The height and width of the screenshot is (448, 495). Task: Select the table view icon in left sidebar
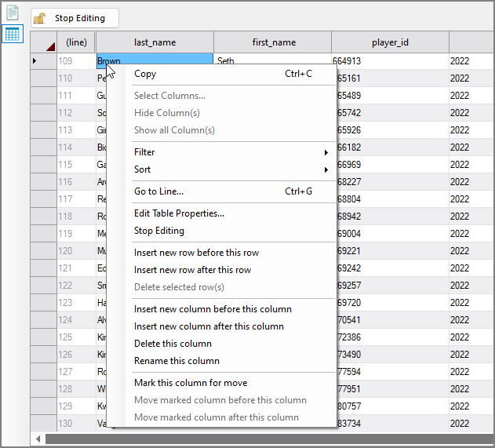coord(12,34)
